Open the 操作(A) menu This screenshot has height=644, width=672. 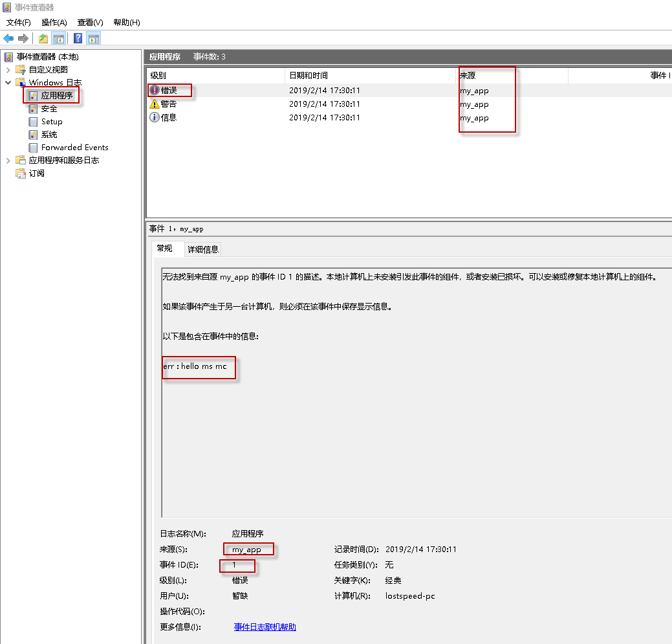click(54, 22)
